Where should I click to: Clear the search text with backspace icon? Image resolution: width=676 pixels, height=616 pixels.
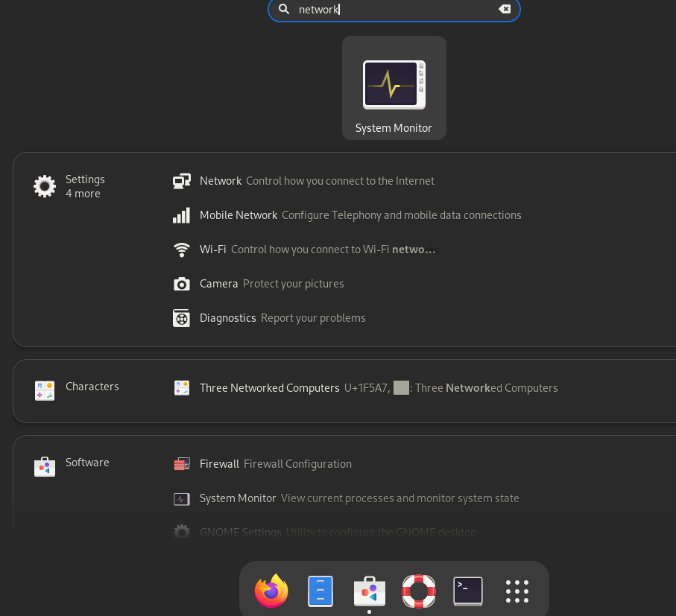point(505,9)
